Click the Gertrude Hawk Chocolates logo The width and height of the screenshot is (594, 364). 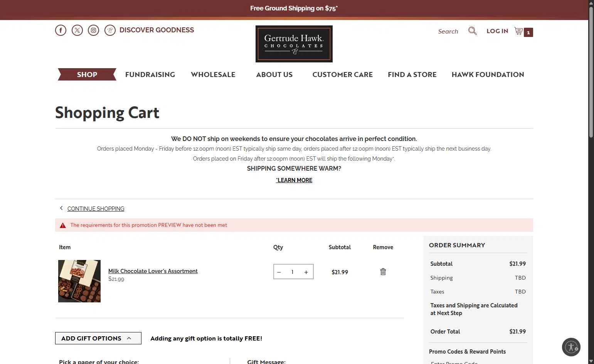point(294,44)
